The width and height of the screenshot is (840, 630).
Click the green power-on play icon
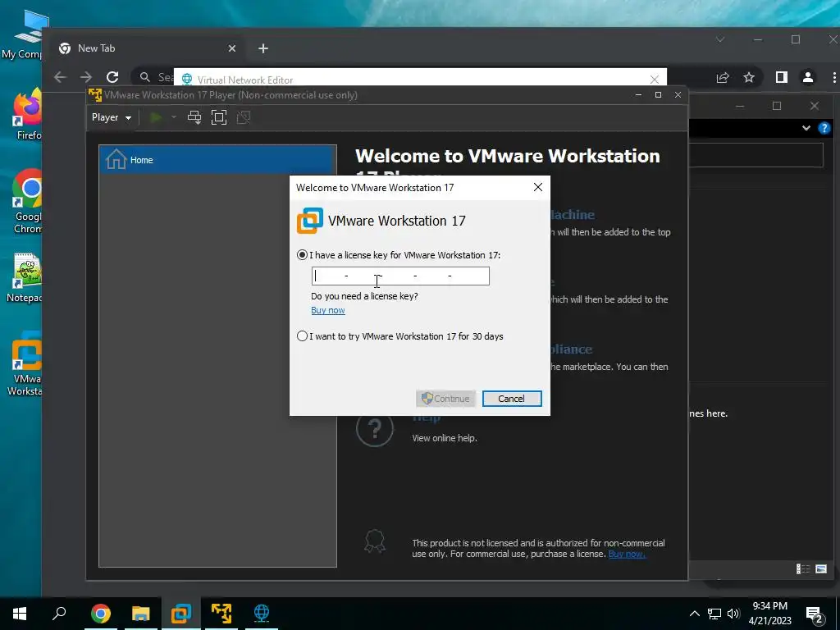(156, 117)
